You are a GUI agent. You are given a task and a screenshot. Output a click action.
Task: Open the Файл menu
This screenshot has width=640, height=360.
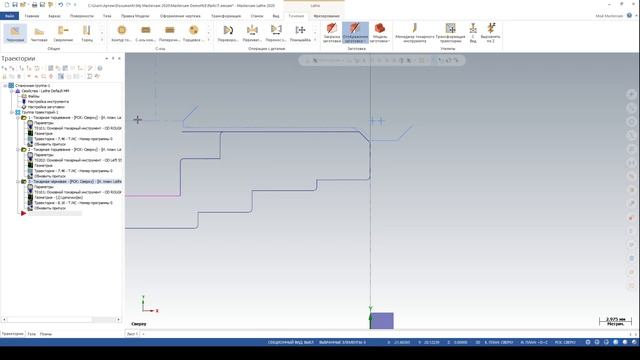coord(9,16)
